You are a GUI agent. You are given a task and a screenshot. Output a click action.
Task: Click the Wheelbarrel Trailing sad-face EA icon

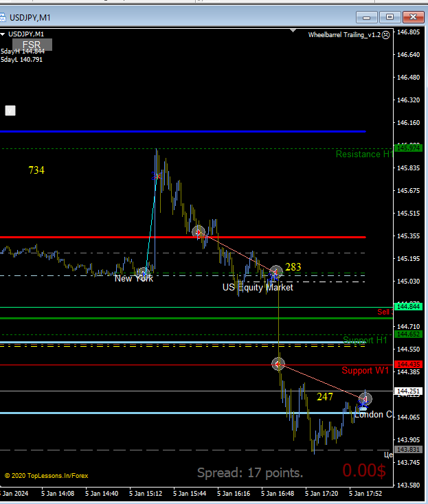click(x=385, y=35)
